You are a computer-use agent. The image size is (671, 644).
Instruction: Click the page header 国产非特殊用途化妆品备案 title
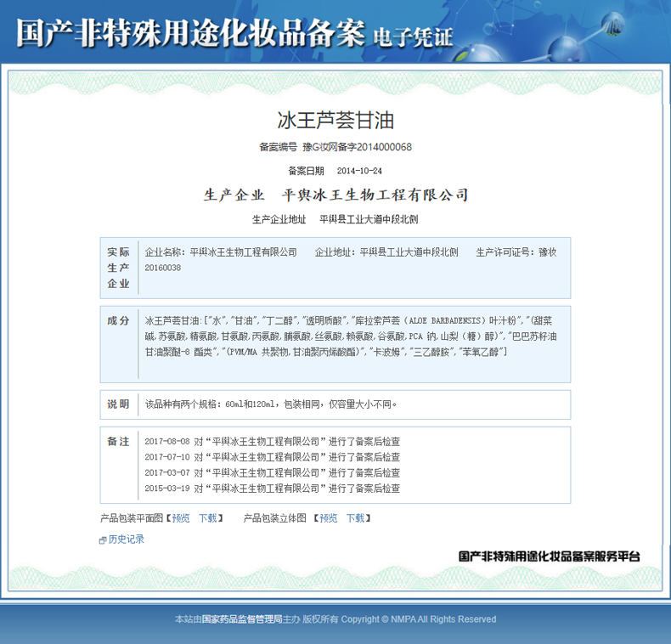click(x=191, y=33)
